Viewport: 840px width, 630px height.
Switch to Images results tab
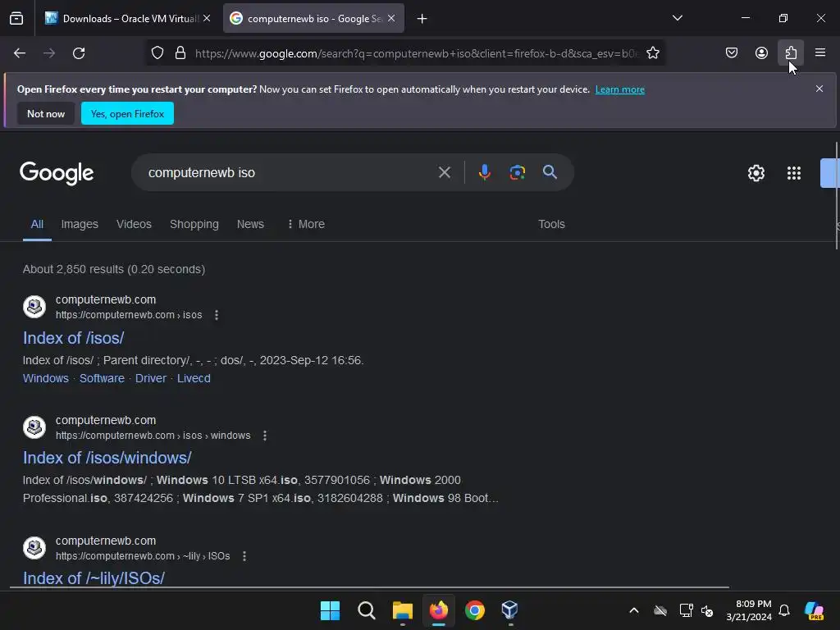pyautogui.click(x=80, y=224)
